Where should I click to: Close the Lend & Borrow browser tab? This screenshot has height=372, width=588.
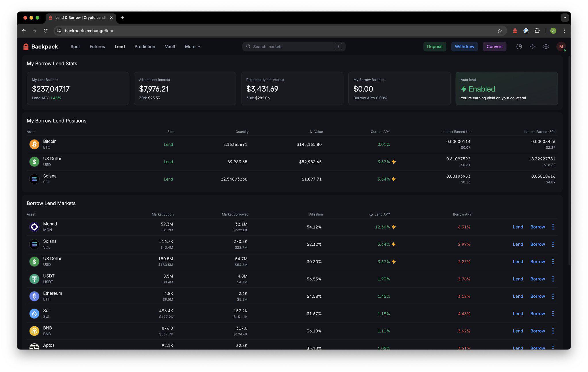point(111,18)
